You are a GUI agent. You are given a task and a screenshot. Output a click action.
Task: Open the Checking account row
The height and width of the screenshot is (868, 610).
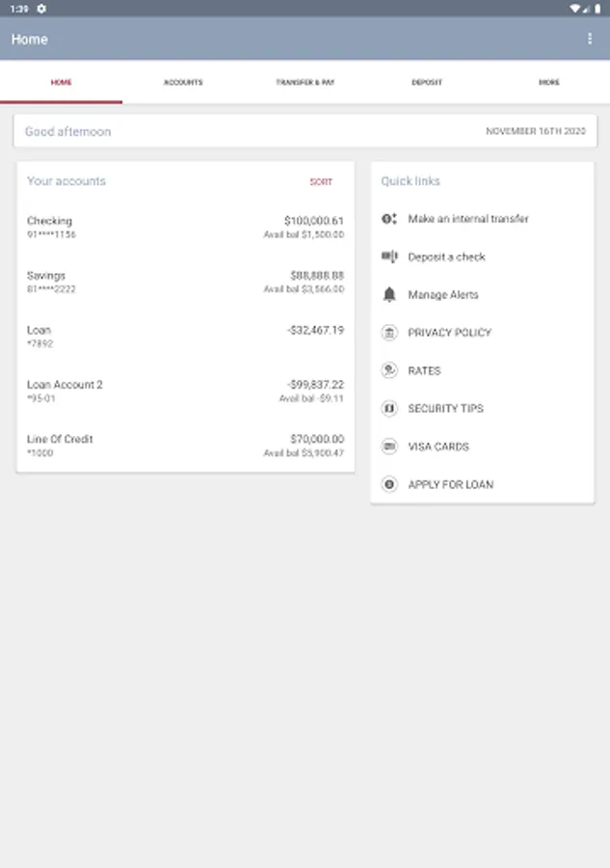[x=185, y=227]
